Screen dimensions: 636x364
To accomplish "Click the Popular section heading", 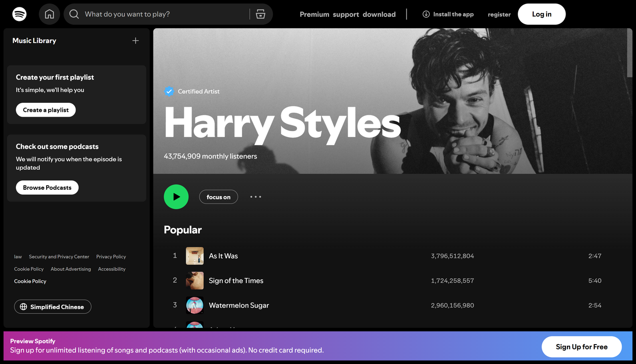I will tap(183, 230).
